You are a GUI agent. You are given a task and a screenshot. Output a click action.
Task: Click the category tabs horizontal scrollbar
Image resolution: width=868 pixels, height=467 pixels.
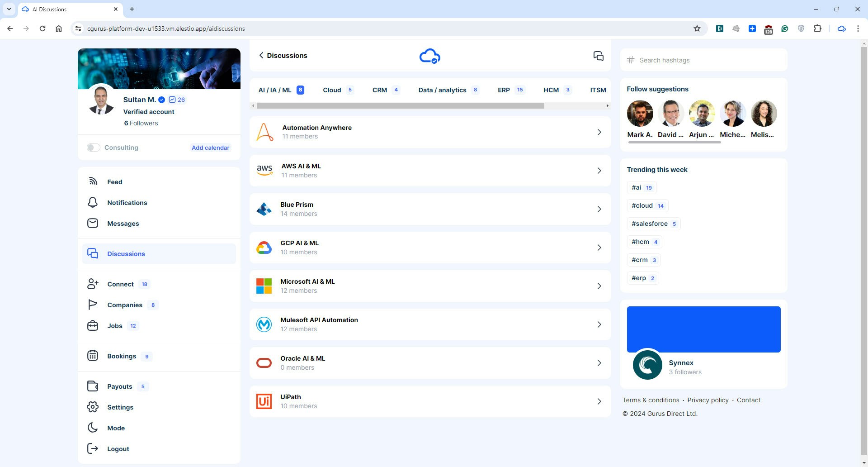click(401, 105)
